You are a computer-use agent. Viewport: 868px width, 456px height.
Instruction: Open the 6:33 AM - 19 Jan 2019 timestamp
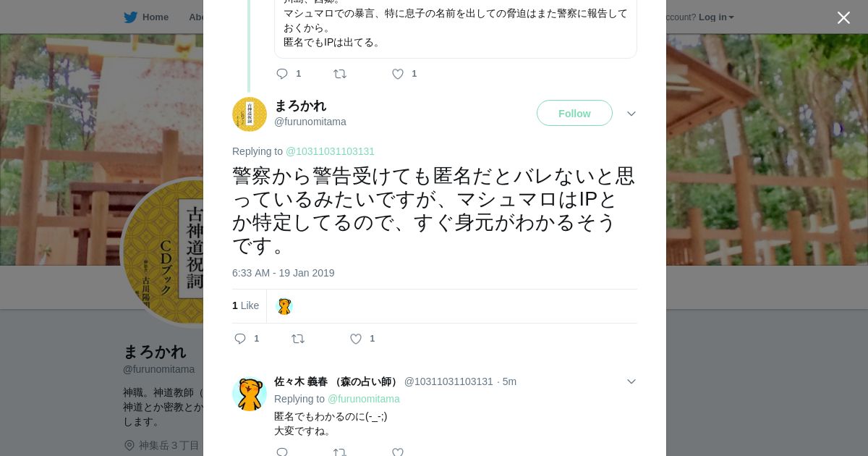tap(284, 273)
